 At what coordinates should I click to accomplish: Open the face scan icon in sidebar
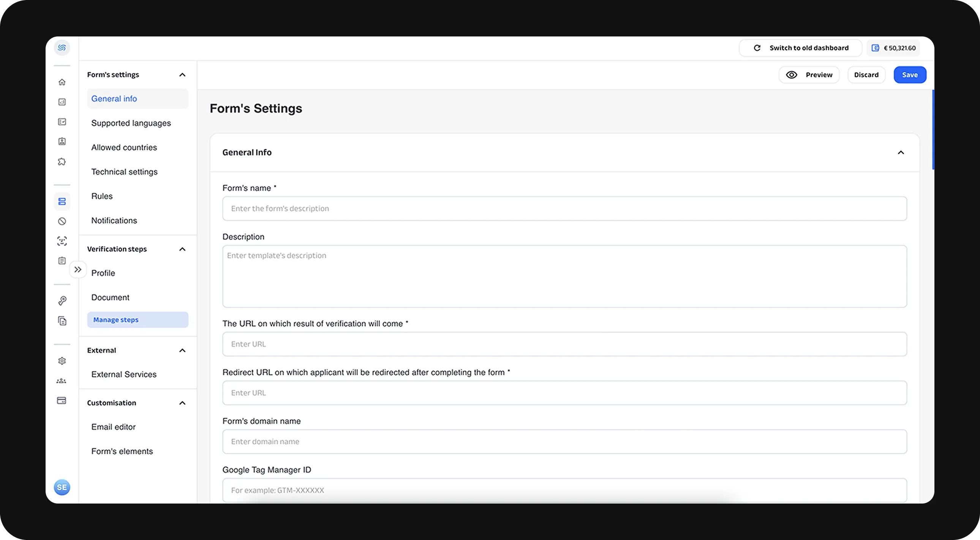point(62,241)
